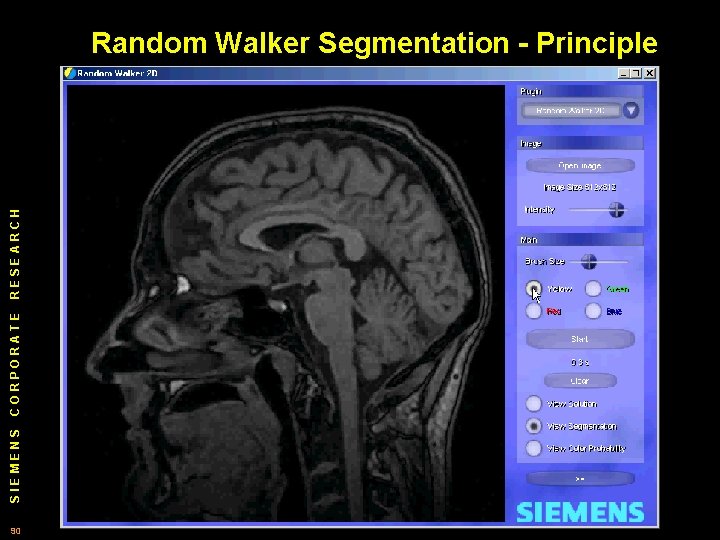This screenshot has height=540, width=720.
Task: Click the elapsed time readout under Start
Action: tap(580, 362)
